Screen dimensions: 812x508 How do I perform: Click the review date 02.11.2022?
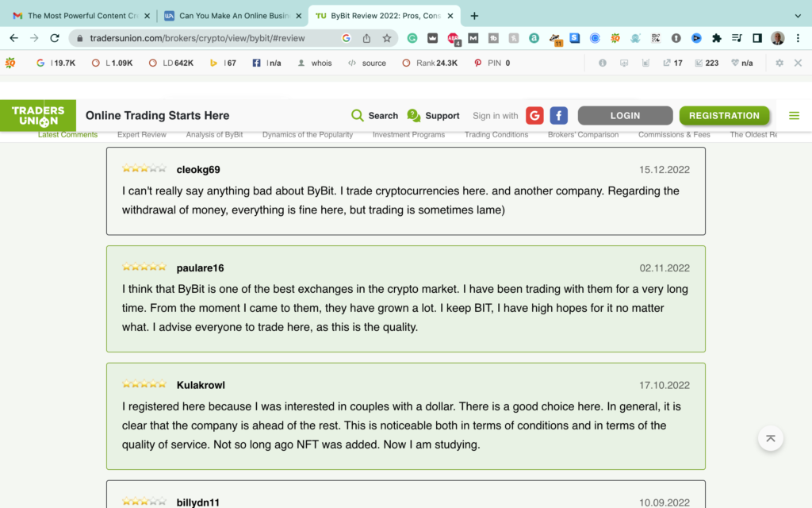(x=665, y=268)
